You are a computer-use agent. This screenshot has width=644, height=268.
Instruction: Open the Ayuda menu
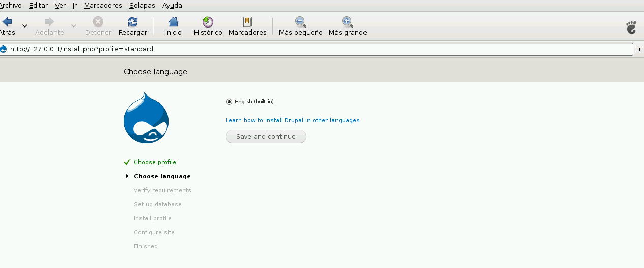pos(172,6)
